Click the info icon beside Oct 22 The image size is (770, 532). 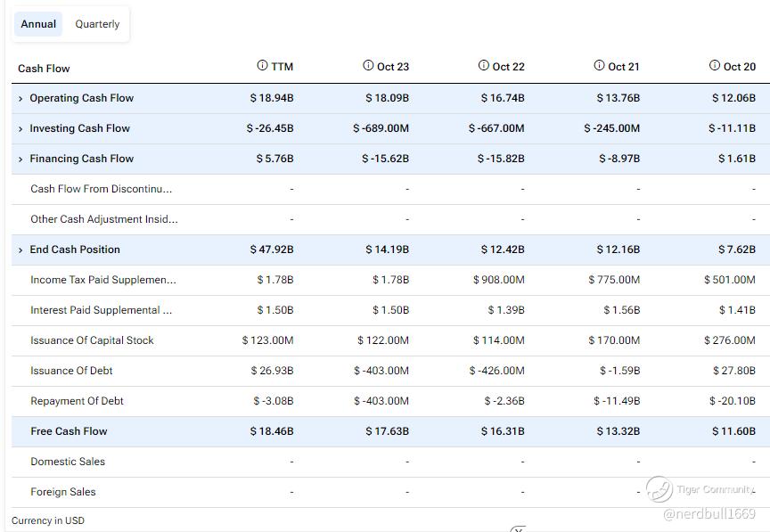point(484,66)
